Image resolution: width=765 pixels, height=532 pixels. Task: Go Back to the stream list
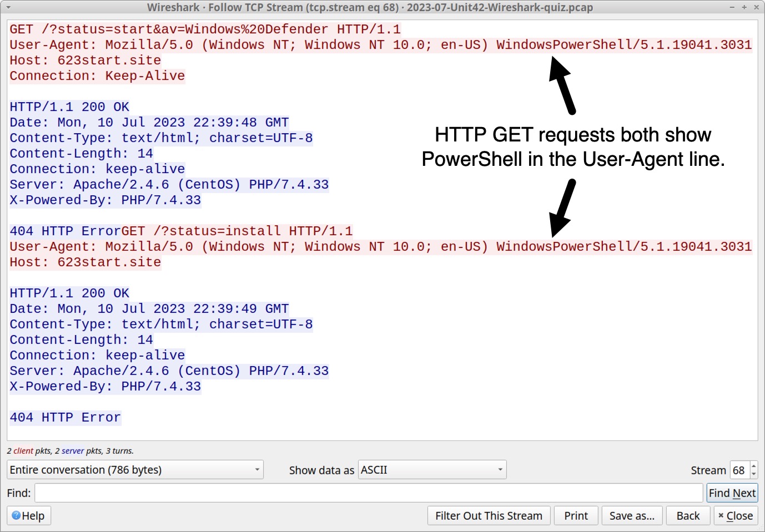pyautogui.click(x=688, y=515)
